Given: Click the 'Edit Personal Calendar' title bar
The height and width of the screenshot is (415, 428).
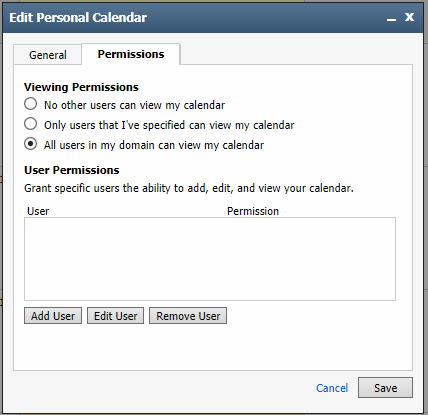Looking at the screenshot, I should coord(213,18).
